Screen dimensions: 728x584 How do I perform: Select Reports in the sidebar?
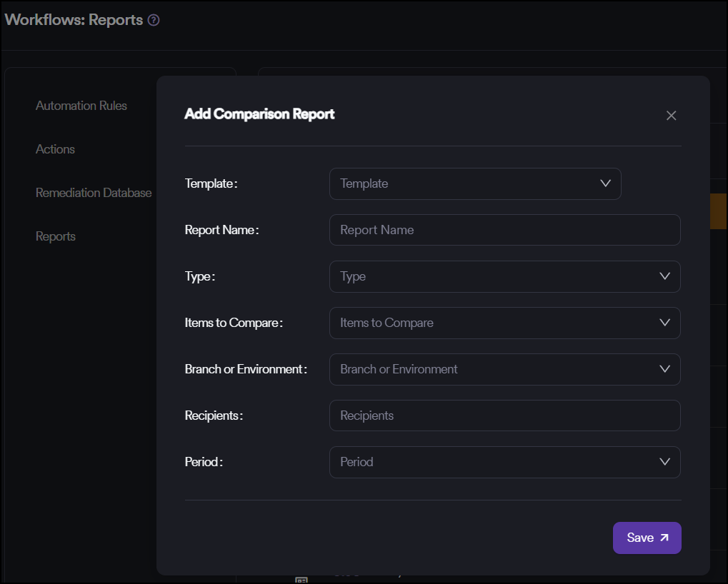pos(56,236)
